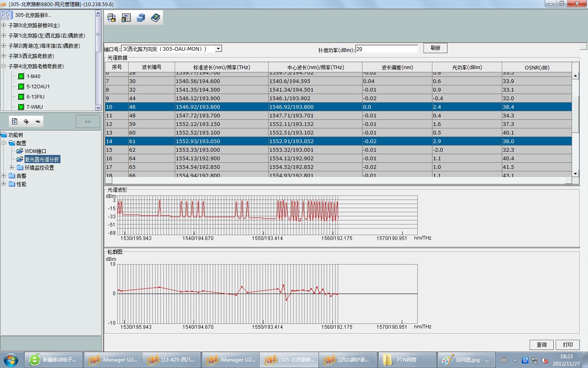Image resolution: width=588 pixels, height=368 pixels.
Task: Click the 告警 folder icon
Action: [x=12, y=176]
